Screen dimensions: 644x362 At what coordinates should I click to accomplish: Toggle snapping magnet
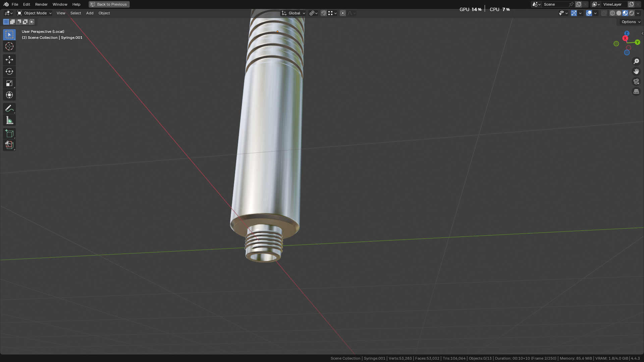click(324, 13)
